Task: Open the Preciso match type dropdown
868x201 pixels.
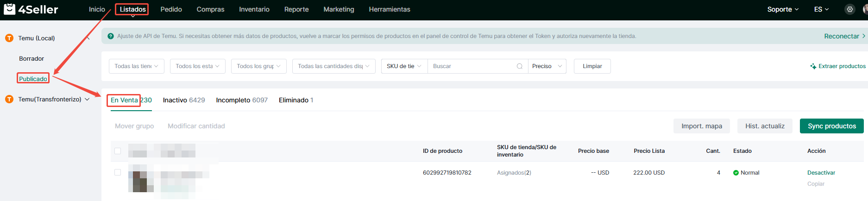Action: [x=547, y=66]
